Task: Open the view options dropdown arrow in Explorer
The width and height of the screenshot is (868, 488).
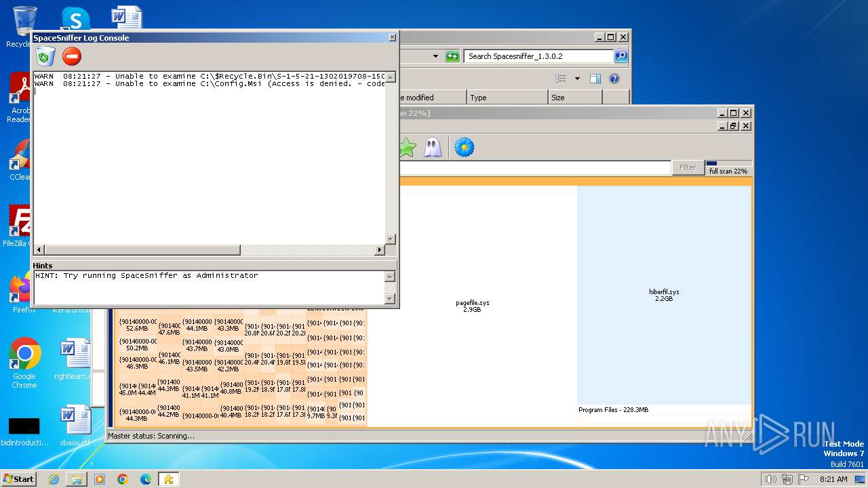Action: click(577, 79)
